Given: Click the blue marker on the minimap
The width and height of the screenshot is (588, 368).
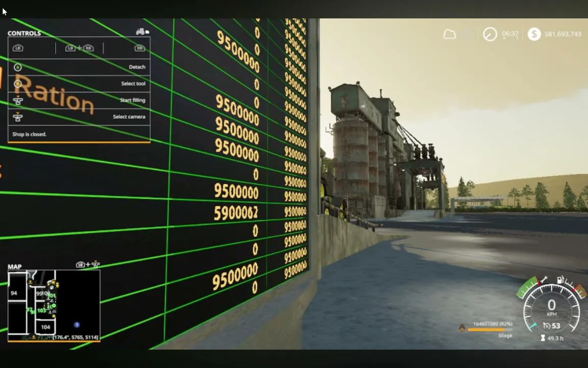Looking at the screenshot, I should 77,325.
